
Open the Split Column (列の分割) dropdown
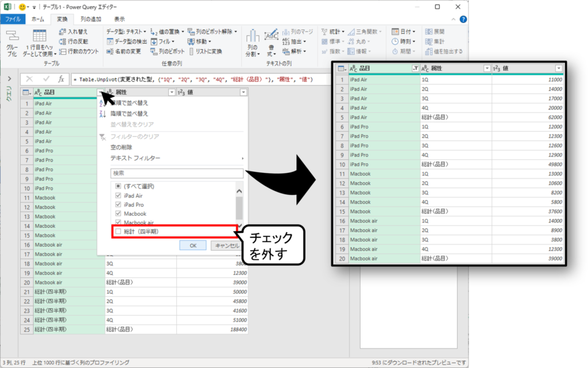pyautogui.click(x=253, y=43)
